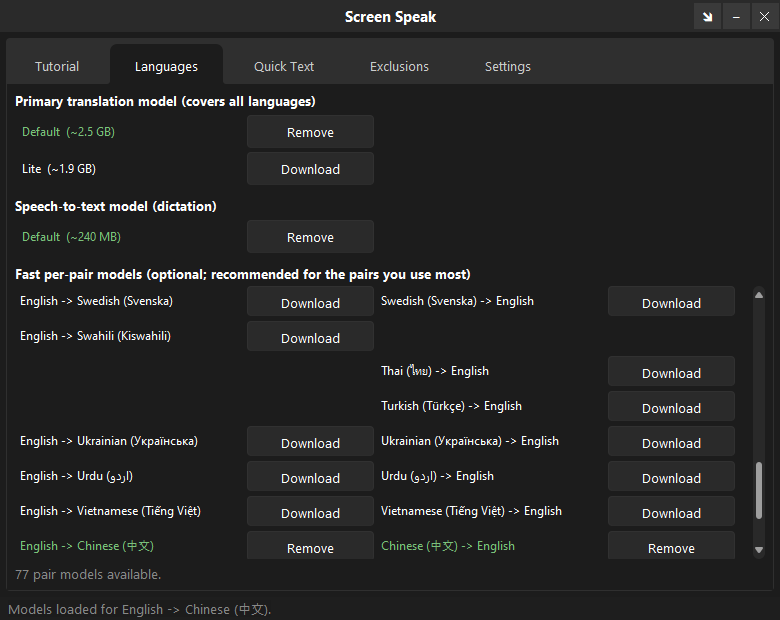Remove the Default speech-to-text model
The width and height of the screenshot is (780, 620).
pos(310,237)
